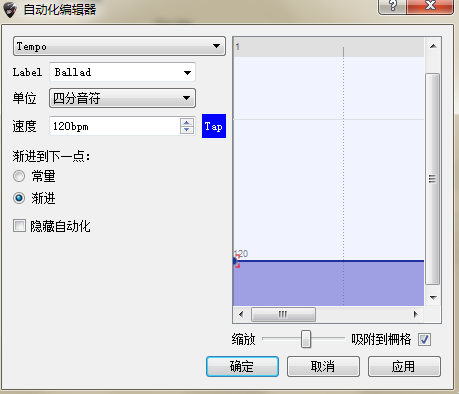459x394 pixels.
Task: Click the vertical scrollbar down arrow
Action: pos(433,297)
